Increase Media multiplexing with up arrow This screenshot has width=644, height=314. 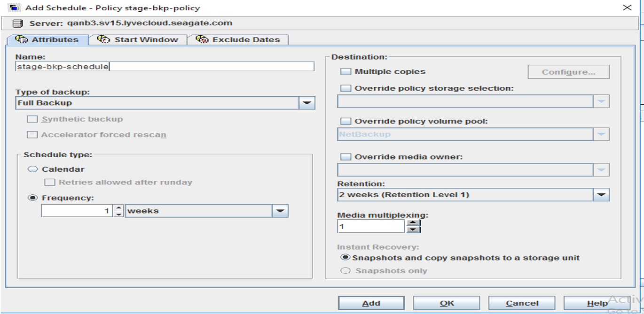(x=413, y=223)
